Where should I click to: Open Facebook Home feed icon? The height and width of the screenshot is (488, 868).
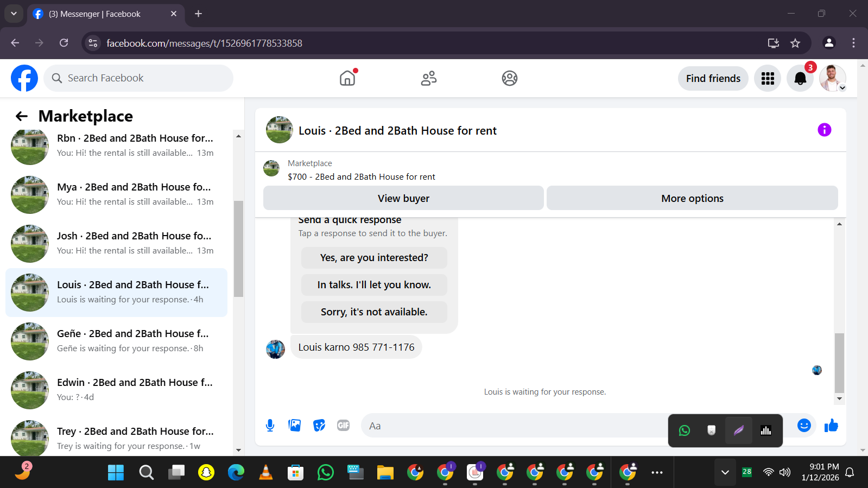[347, 78]
